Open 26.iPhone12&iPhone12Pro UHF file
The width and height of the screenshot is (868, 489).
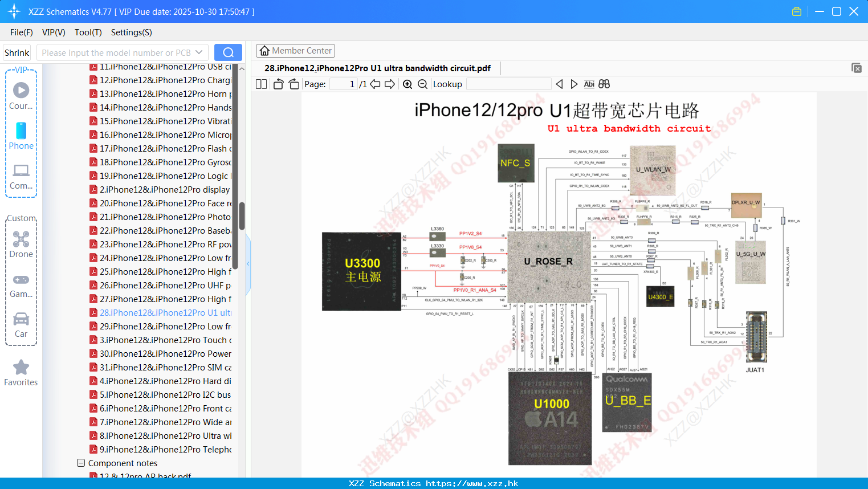click(161, 286)
